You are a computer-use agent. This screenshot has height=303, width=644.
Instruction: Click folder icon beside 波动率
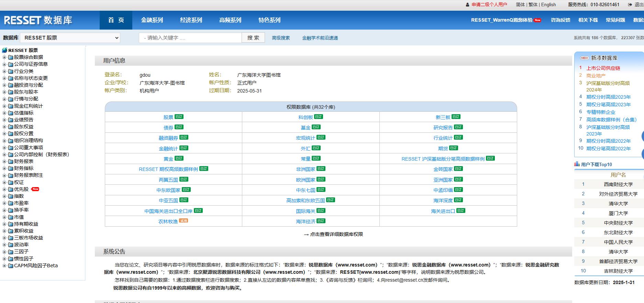(x=10, y=245)
